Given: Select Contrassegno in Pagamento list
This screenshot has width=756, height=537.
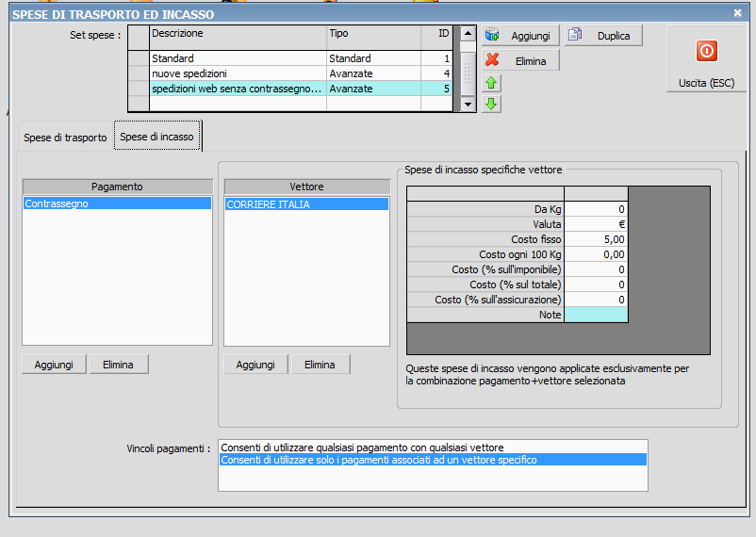Looking at the screenshot, I should (117, 203).
